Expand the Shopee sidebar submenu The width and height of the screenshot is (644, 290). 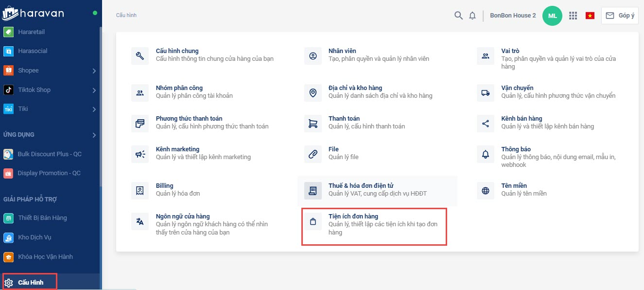pos(94,71)
